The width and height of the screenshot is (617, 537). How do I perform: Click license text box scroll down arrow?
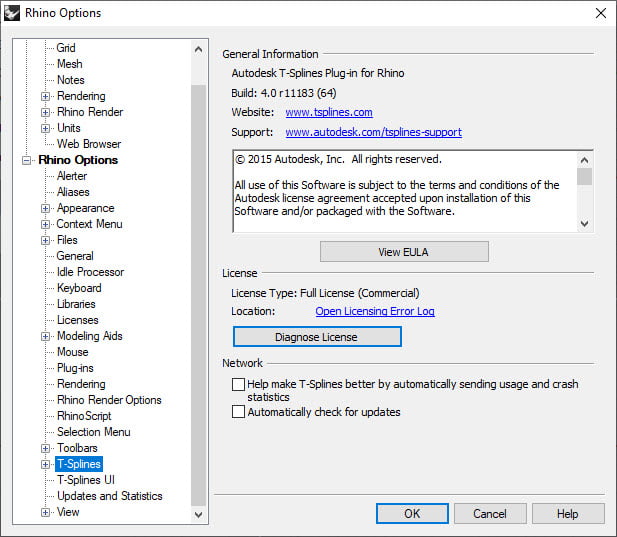click(584, 223)
